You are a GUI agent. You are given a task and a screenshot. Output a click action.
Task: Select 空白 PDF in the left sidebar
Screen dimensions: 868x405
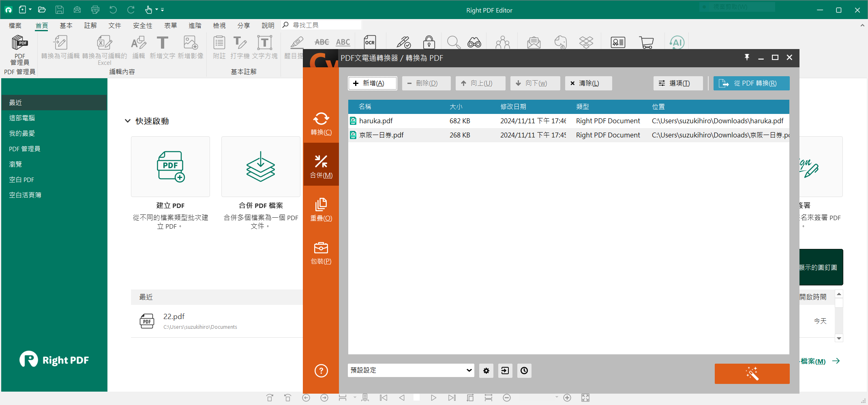coord(54,180)
